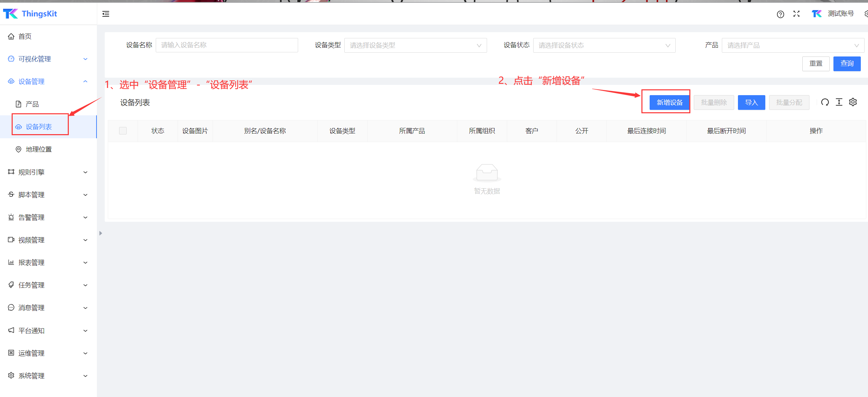The width and height of the screenshot is (868, 397).
Task: Click the 导入 button
Action: [x=751, y=103]
